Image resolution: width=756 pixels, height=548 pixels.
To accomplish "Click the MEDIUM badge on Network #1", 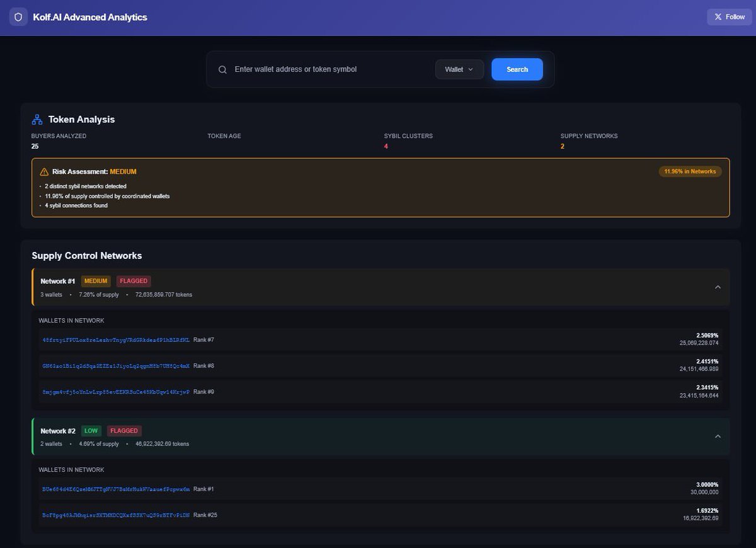I will pyautogui.click(x=96, y=281).
